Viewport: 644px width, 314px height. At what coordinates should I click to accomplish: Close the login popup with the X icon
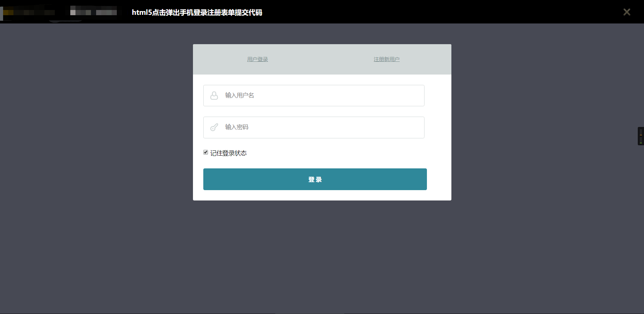point(627,12)
